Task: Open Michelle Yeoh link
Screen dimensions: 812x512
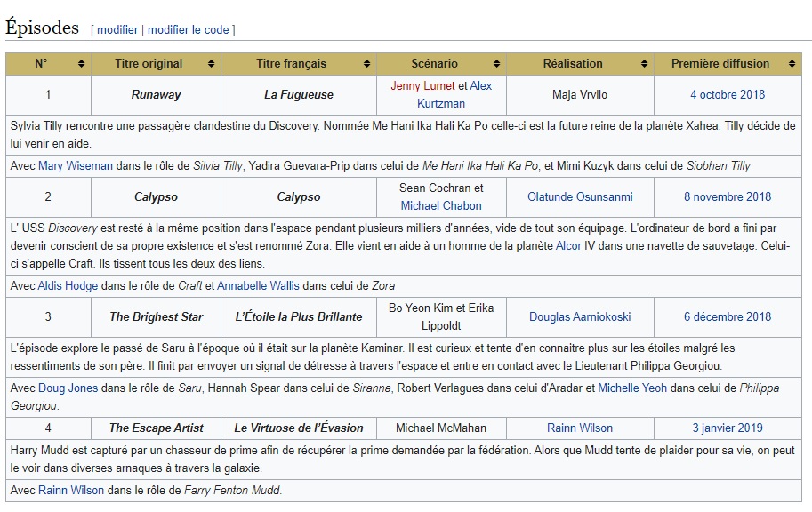Action: [x=632, y=388]
